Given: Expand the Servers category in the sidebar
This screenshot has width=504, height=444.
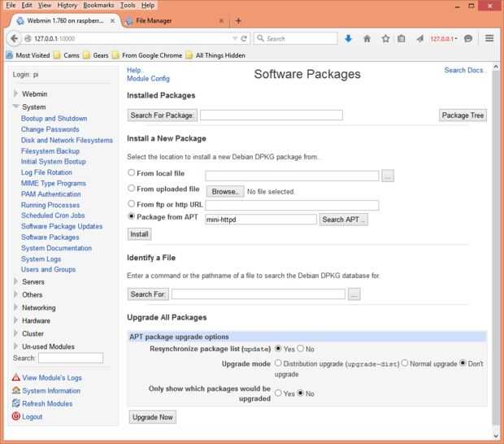Looking at the screenshot, I should tap(15, 281).
